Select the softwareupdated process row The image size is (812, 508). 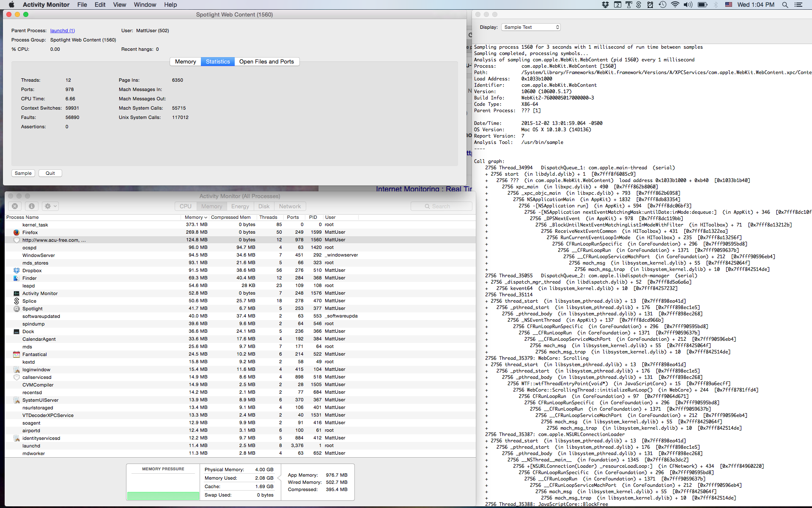click(x=240, y=316)
